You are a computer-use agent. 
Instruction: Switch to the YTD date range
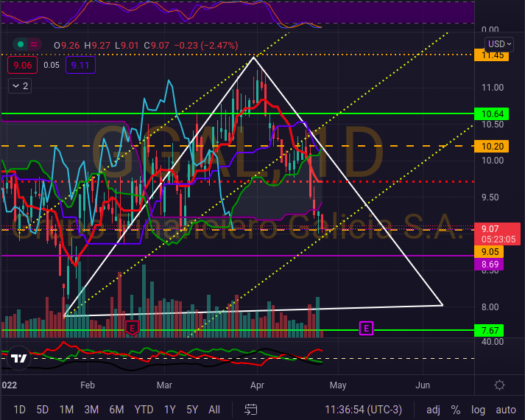[x=144, y=409]
